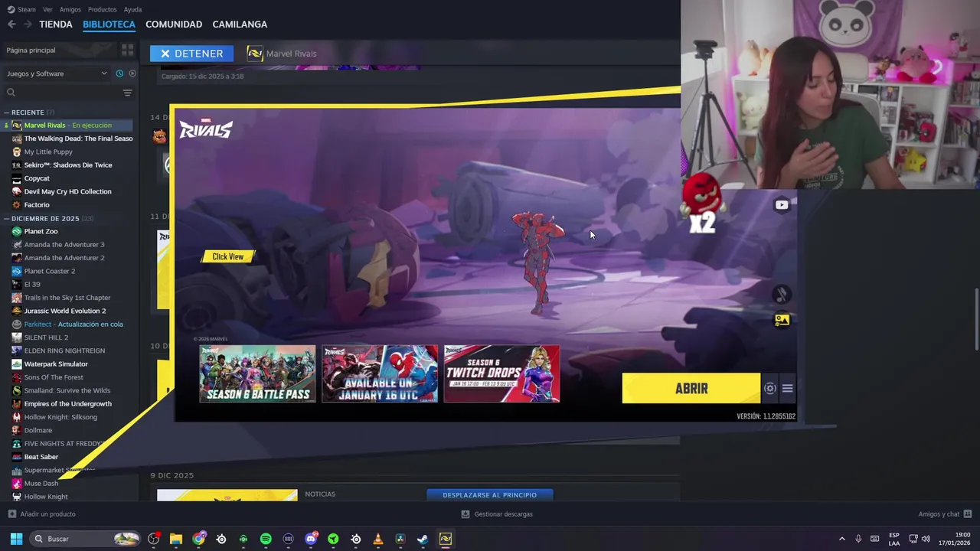The width and height of the screenshot is (980, 551).
Task: Go forward with Steam's forward arrow
Action: pyautogui.click(x=28, y=24)
